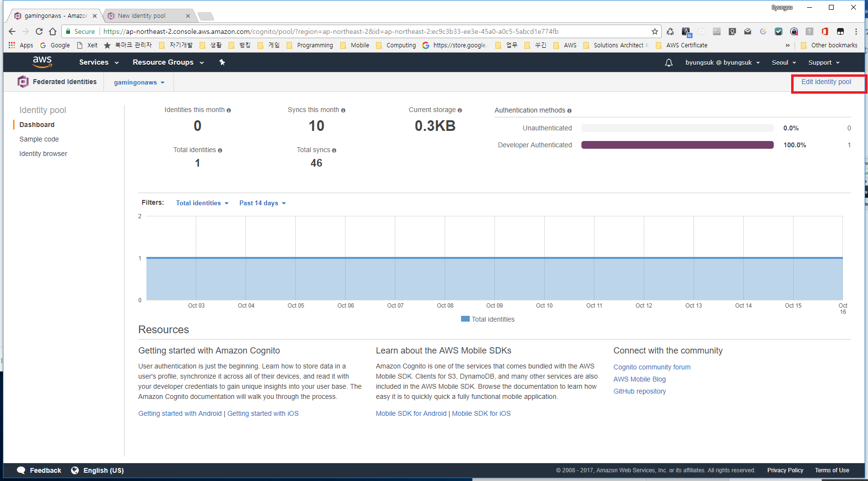The image size is (868, 481).
Task: Click the Office extension icon
Action: click(825, 31)
